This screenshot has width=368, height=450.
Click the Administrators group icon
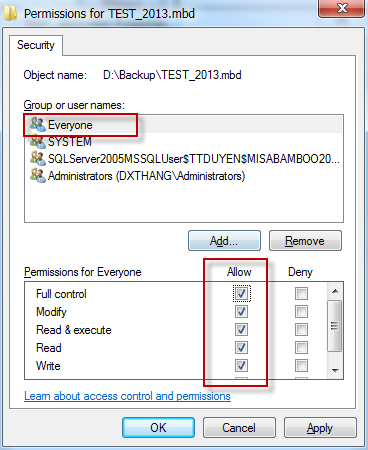pyautogui.click(x=37, y=176)
